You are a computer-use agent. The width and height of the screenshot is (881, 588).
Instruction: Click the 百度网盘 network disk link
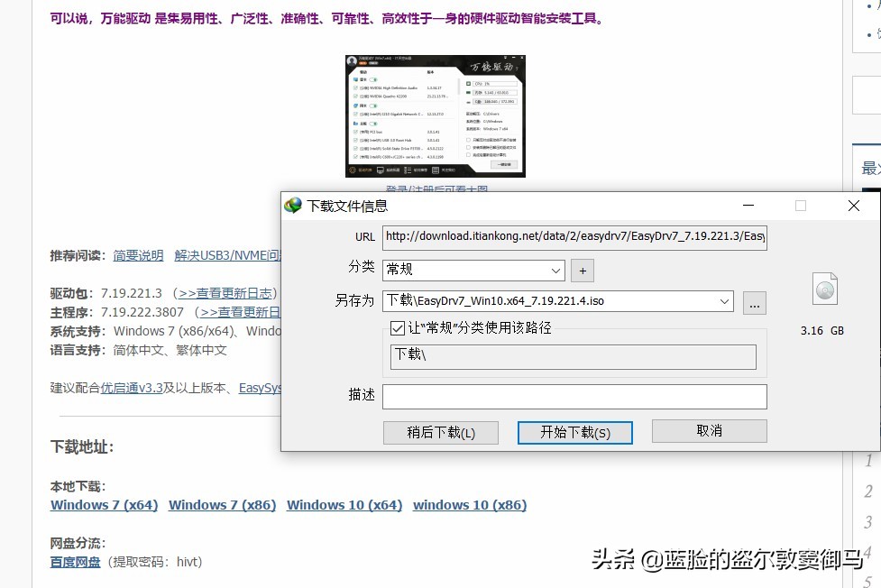(x=75, y=561)
